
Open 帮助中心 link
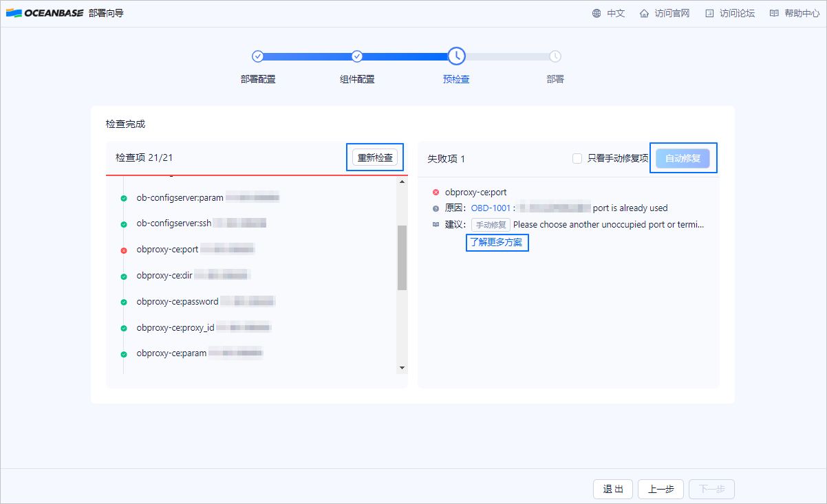tap(802, 13)
